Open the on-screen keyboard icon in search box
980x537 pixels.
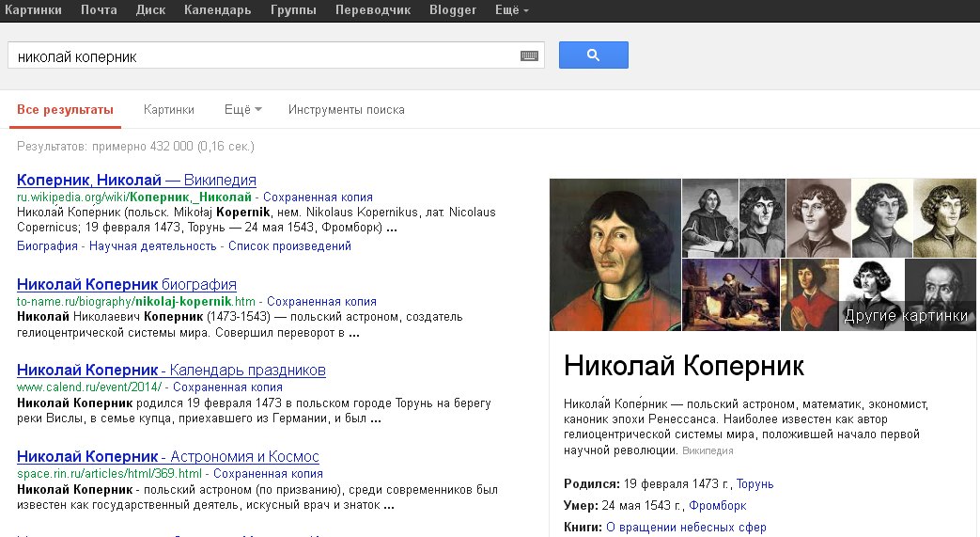pos(529,56)
